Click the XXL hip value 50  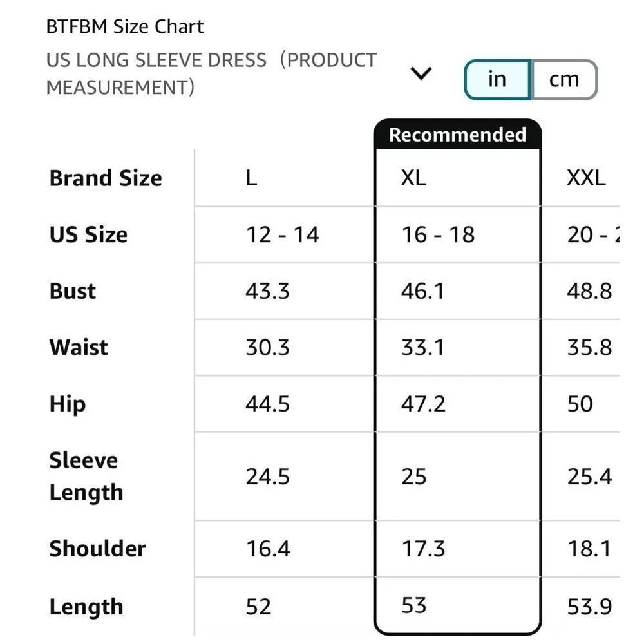580,404
